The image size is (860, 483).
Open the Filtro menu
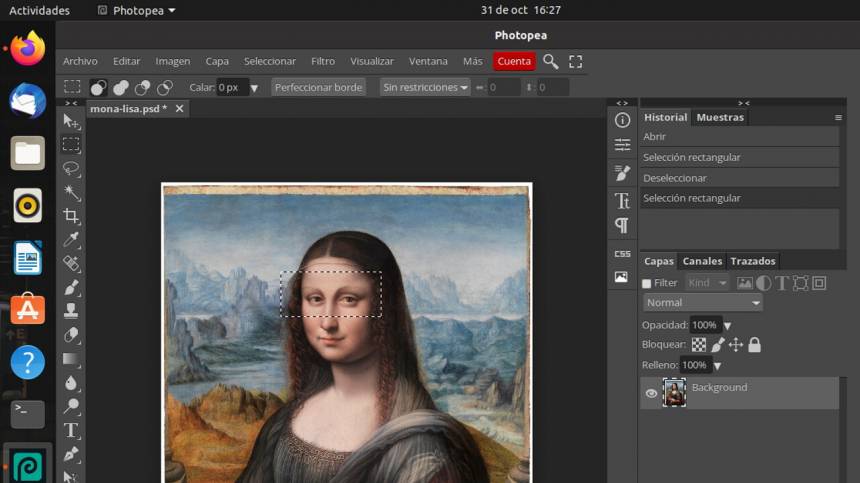[x=323, y=61]
